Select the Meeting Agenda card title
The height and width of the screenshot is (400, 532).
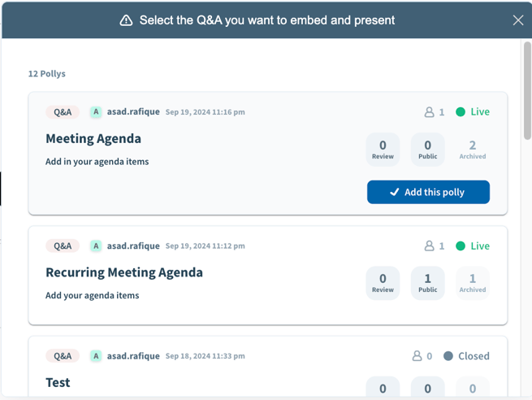[x=93, y=138]
